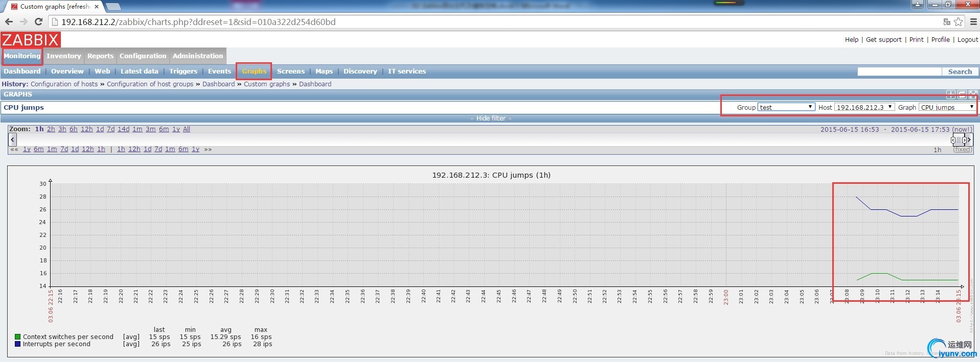
Task: Click the browser forward arrow
Action: pos(24,22)
